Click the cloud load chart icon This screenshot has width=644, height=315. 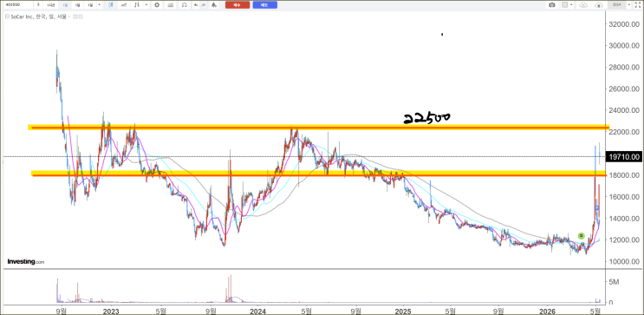pyautogui.click(x=583, y=5)
